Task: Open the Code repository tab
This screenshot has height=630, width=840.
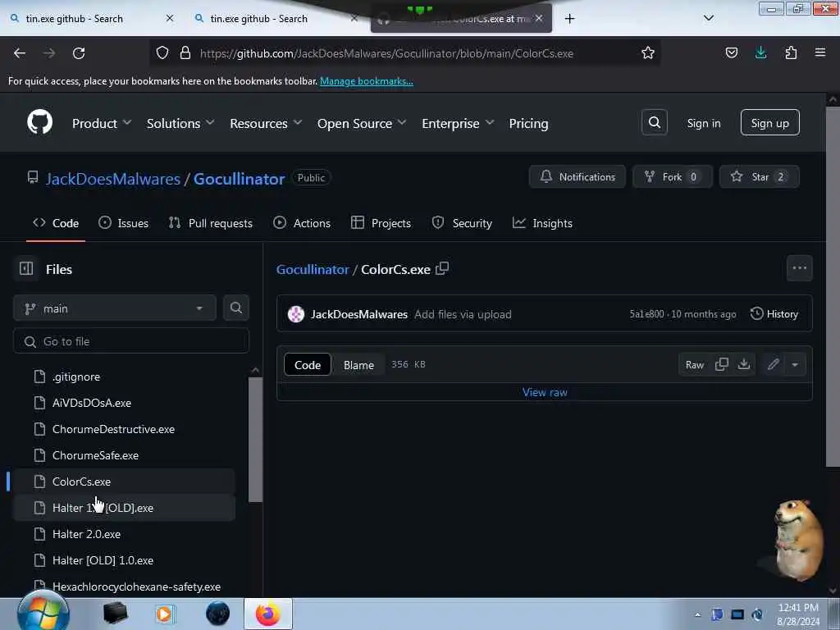Action: click(56, 223)
